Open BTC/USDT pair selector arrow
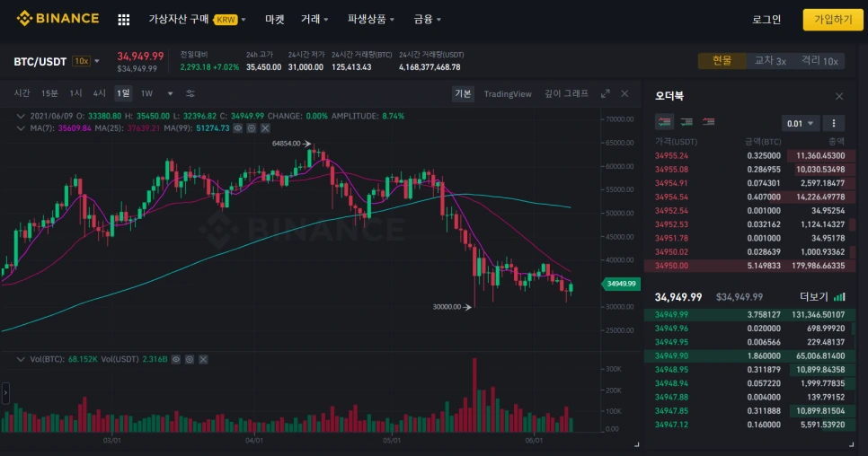Screen dimensions: 868x456 click(x=97, y=61)
